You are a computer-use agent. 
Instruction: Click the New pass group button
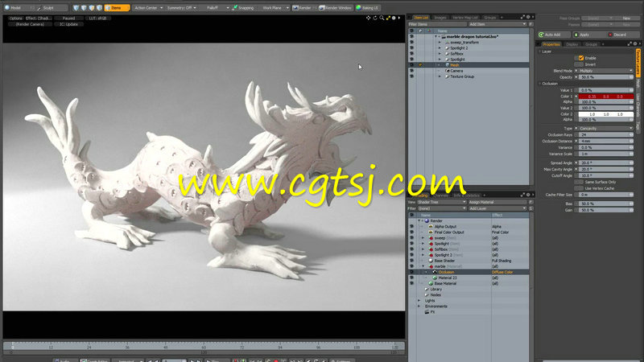[x=626, y=19]
